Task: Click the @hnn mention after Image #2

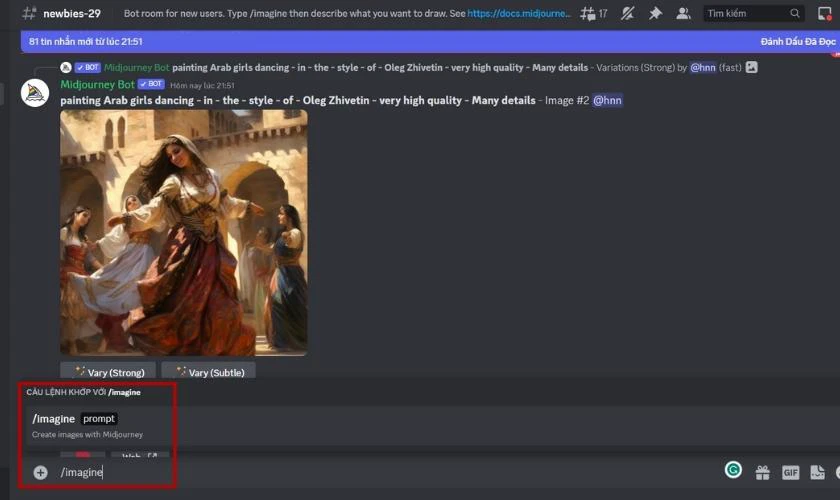Action: (x=607, y=100)
